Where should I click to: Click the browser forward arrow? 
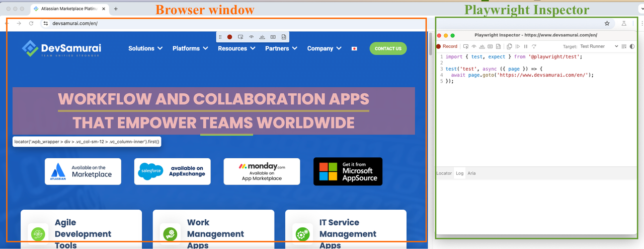click(x=19, y=23)
